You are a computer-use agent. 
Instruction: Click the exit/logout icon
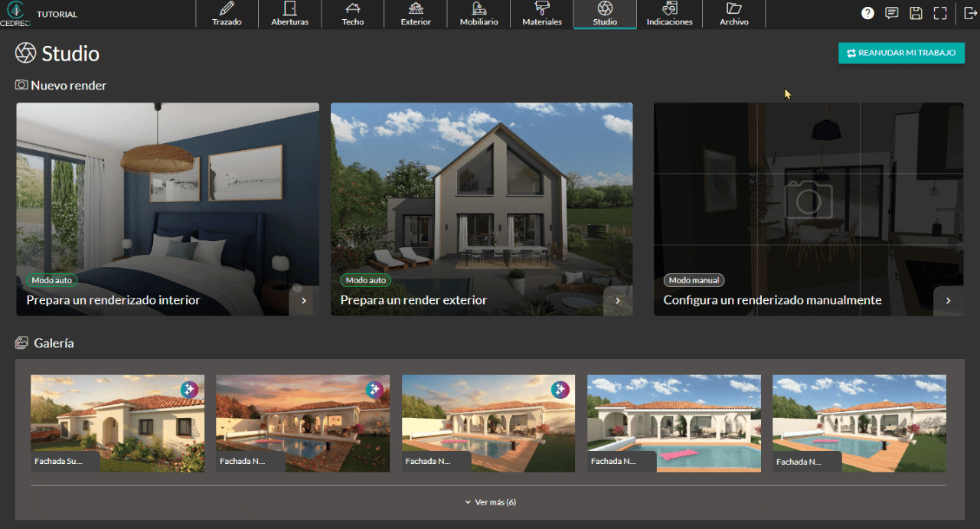[972, 13]
